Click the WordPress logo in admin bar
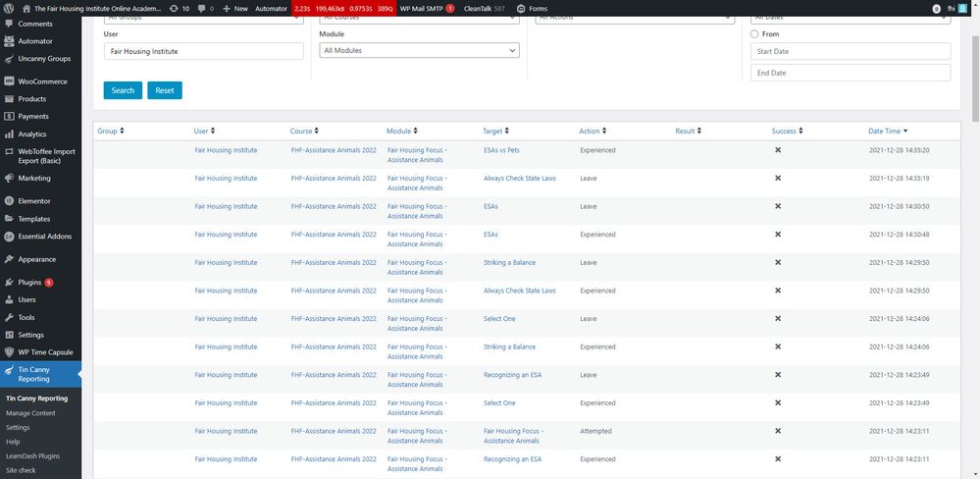This screenshot has width=980, height=479. (x=9, y=8)
